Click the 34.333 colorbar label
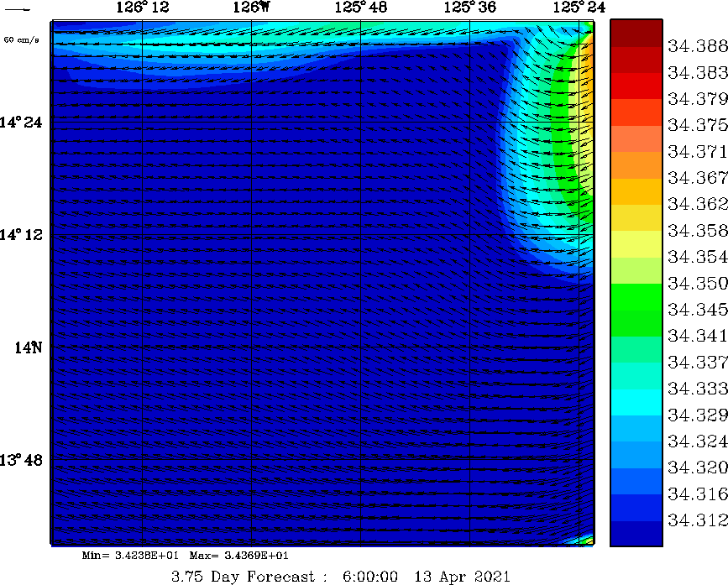 coord(698,388)
